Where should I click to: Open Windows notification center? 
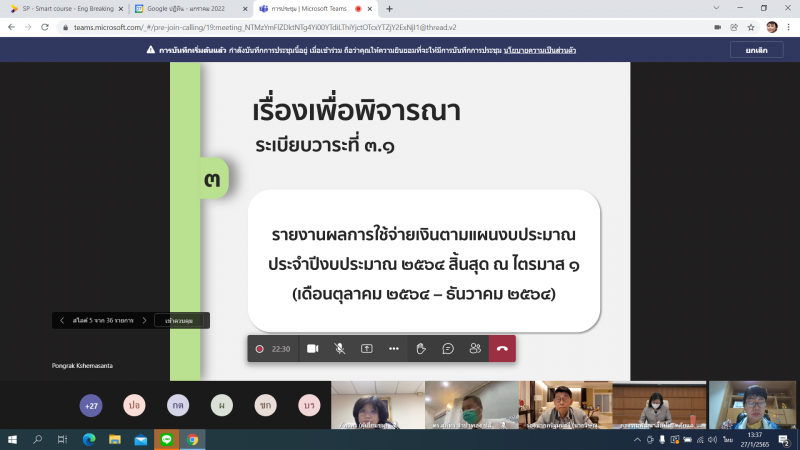click(x=784, y=440)
